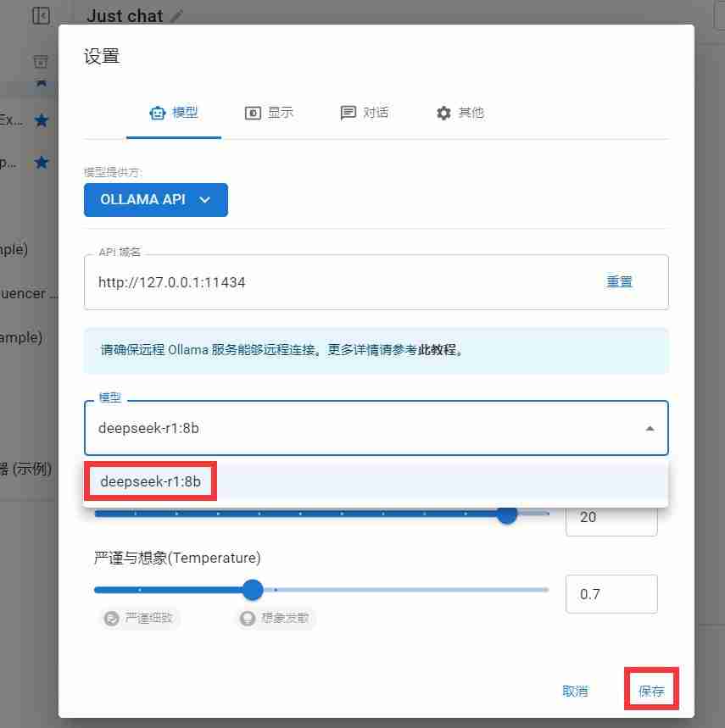The height and width of the screenshot is (728, 725).
Task: Open the trash/archive icon in sidebar
Action: (41, 61)
